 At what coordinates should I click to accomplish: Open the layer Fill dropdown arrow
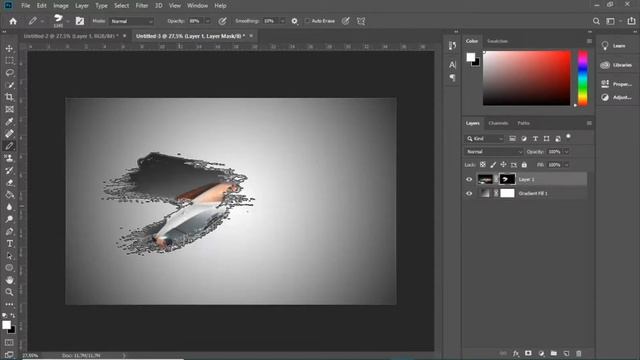[566, 165]
